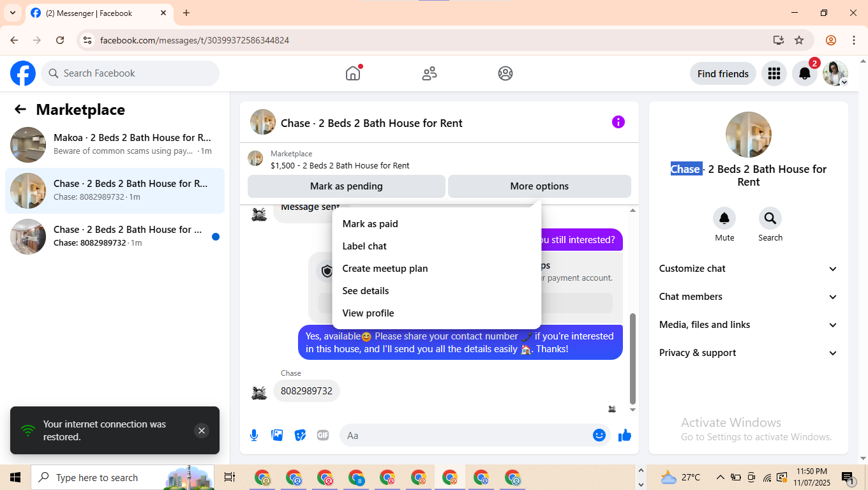Click the Find friends button
Viewport: 868px width, 490px height.
click(x=723, y=73)
